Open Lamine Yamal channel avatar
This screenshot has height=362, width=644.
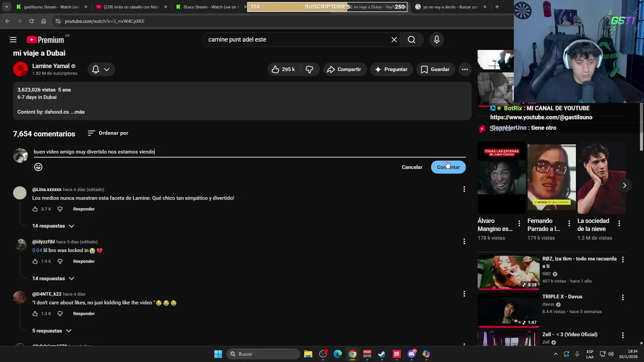point(21,69)
